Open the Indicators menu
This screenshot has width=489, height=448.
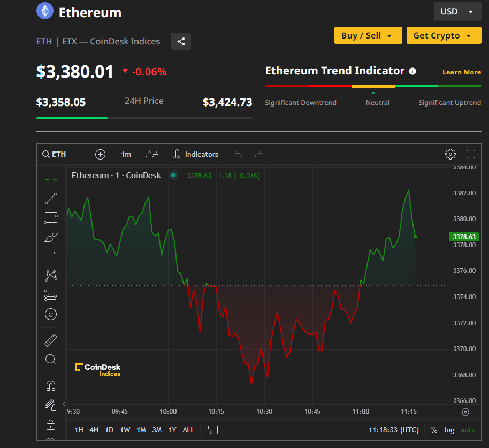[x=195, y=154]
